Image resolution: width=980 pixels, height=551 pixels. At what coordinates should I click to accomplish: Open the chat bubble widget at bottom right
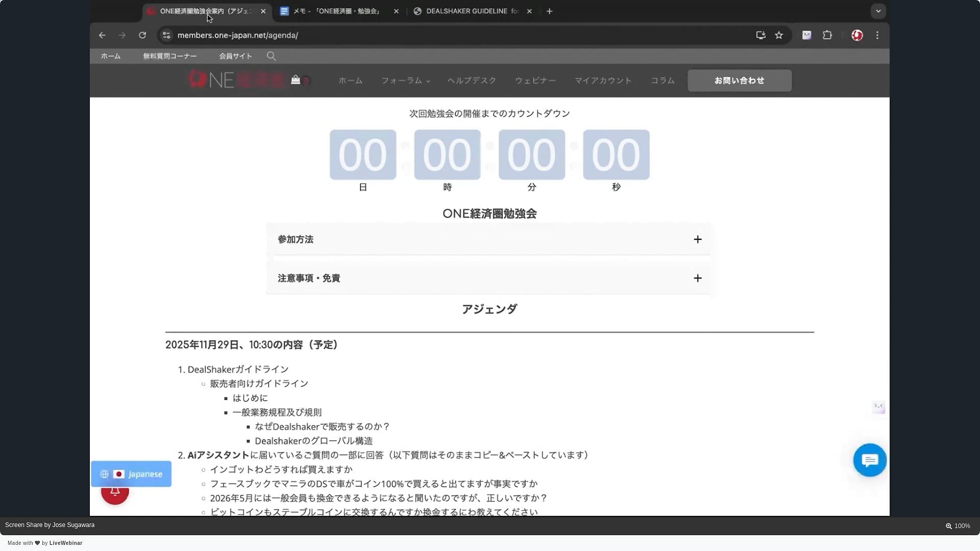point(869,460)
